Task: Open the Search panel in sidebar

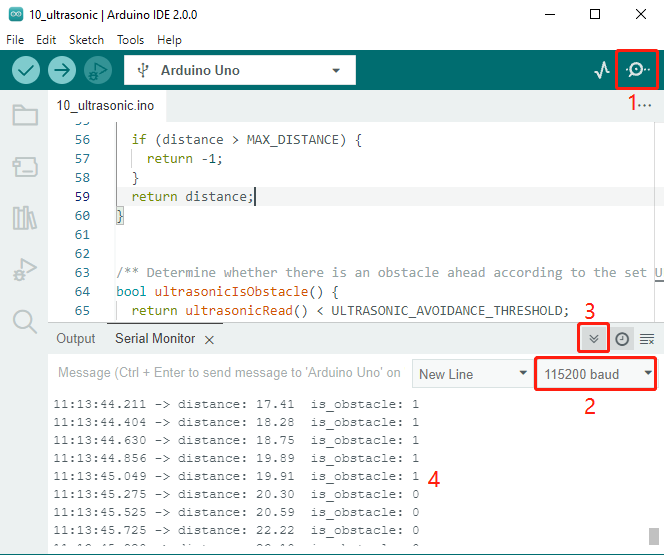Action: (x=25, y=322)
